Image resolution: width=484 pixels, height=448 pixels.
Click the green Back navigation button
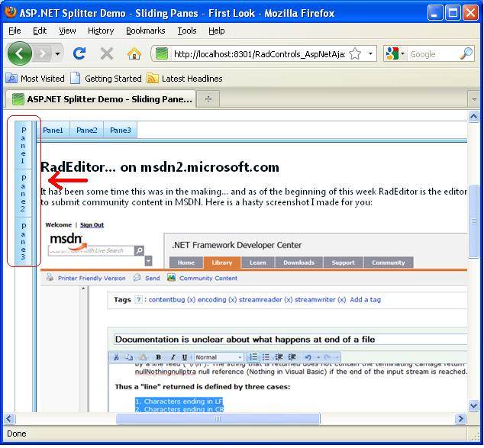tap(20, 53)
